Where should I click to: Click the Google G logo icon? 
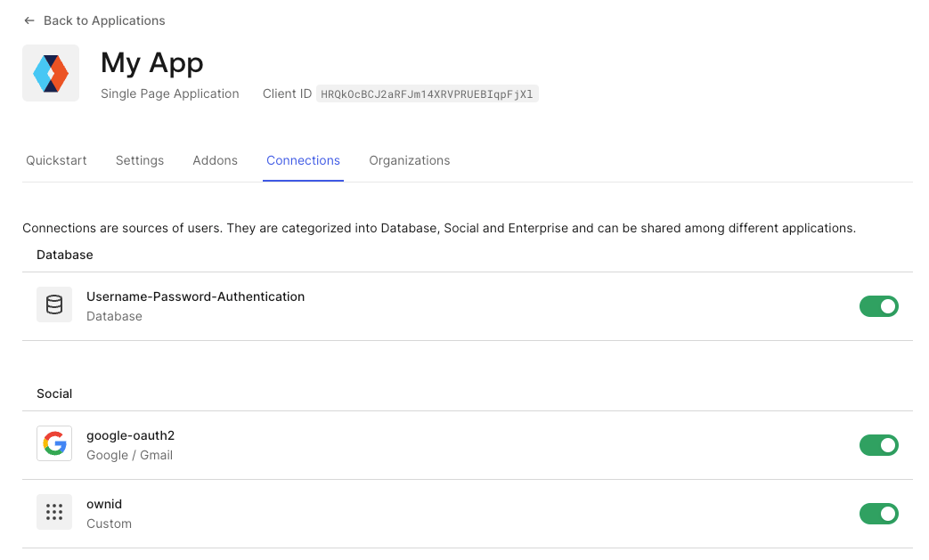[x=54, y=443]
